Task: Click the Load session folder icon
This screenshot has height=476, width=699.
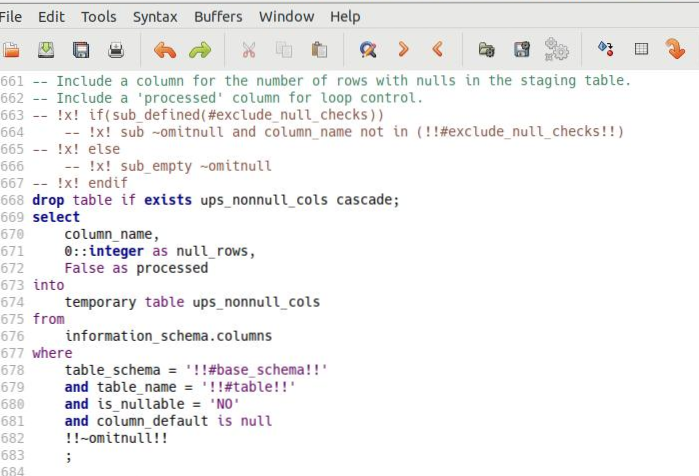Action: click(486, 49)
